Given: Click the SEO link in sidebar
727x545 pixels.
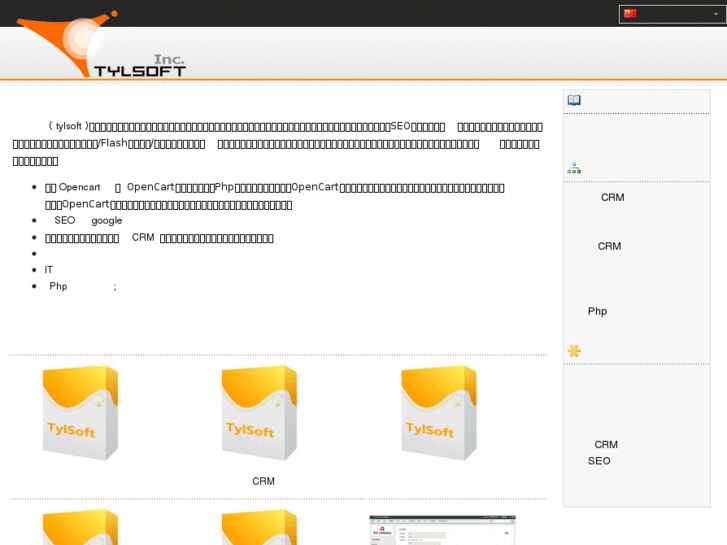Looking at the screenshot, I should (x=599, y=461).
